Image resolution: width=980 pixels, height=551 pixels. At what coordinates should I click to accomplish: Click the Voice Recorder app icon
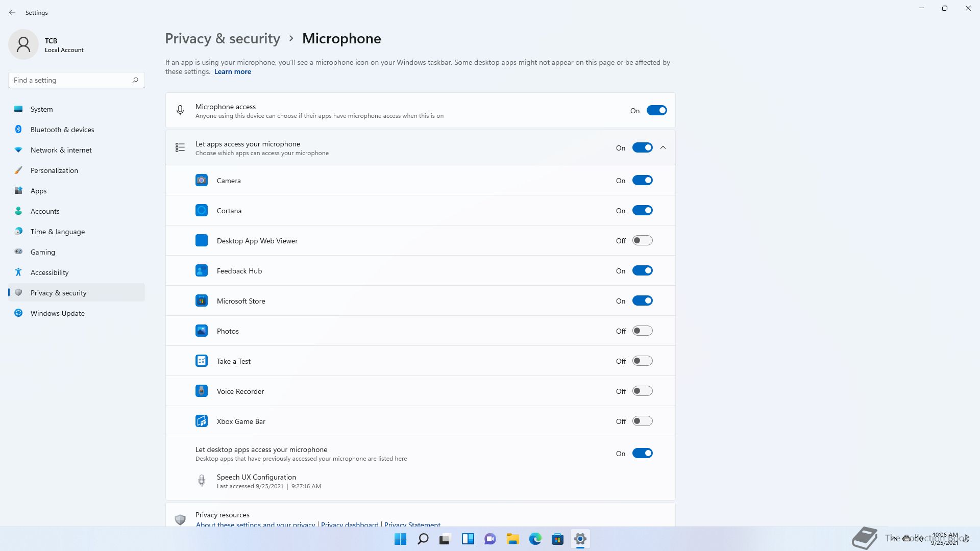(202, 391)
